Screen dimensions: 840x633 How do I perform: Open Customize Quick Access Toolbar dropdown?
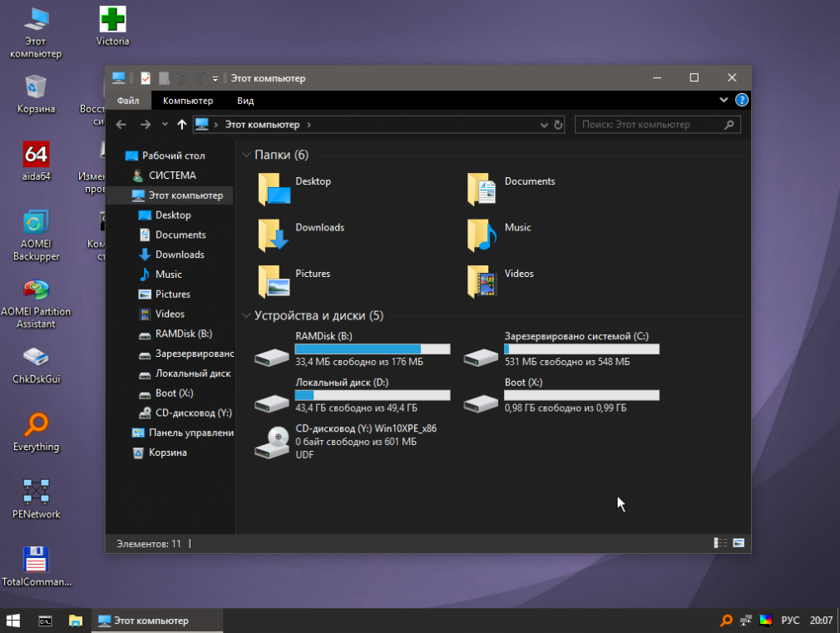tap(215, 79)
